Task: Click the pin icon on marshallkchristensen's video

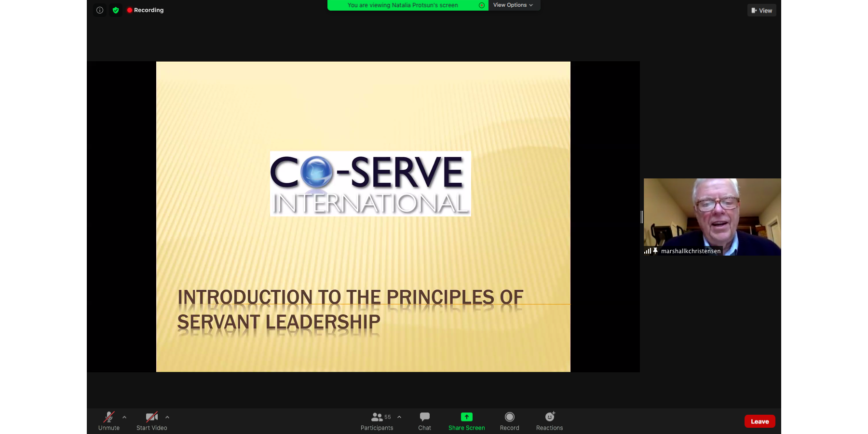Action: point(655,251)
